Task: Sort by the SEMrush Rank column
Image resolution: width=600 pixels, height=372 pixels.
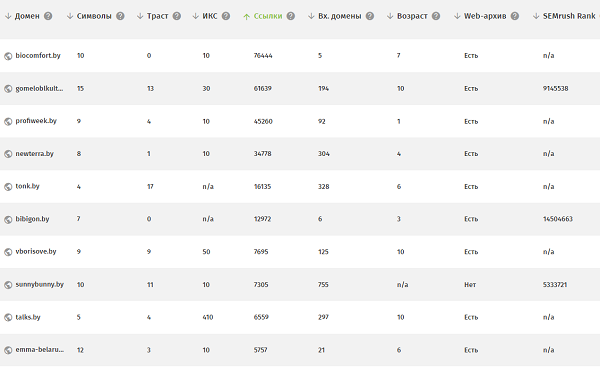Action: 569,16
